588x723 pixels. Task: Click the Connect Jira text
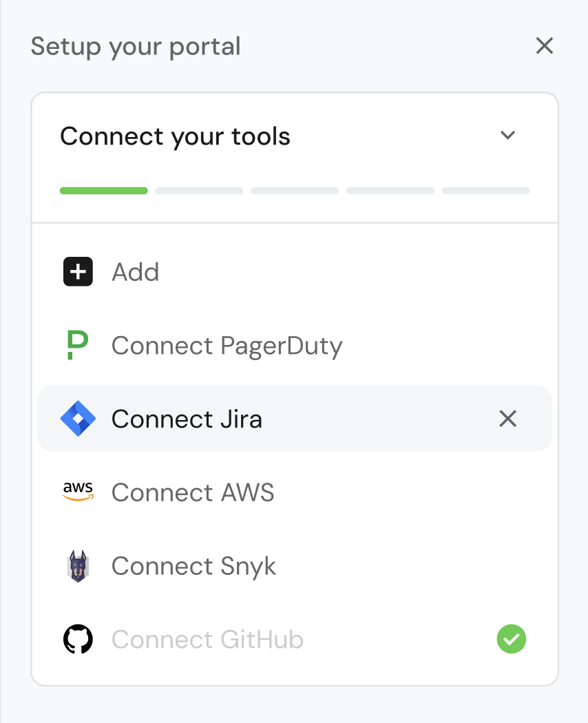[187, 419]
